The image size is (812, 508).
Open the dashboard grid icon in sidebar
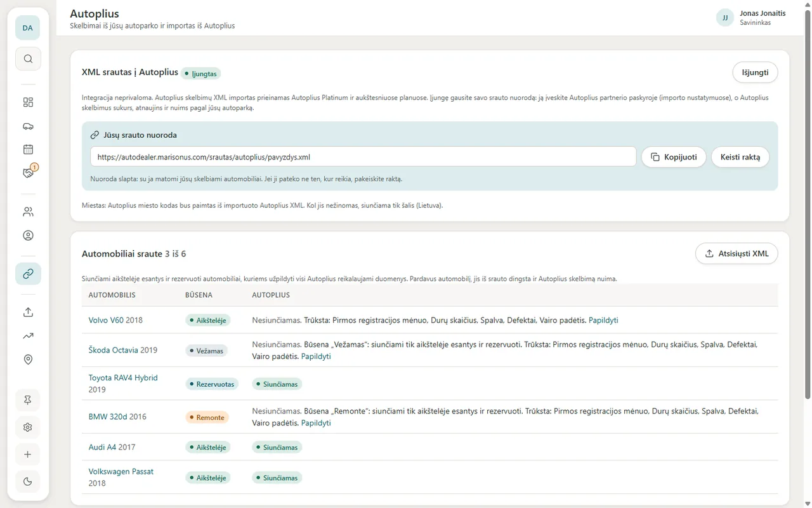click(x=28, y=102)
